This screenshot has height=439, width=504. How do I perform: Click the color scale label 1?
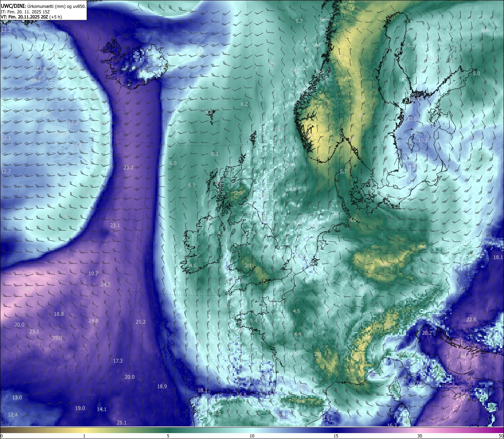click(x=84, y=436)
